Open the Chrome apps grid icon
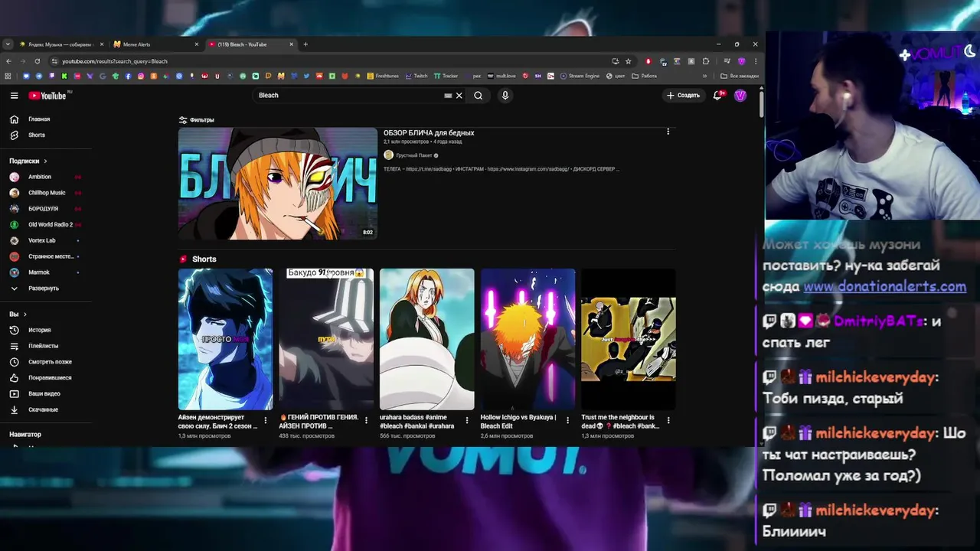Viewport: 980px width, 551px height. click(x=8, y=76)
